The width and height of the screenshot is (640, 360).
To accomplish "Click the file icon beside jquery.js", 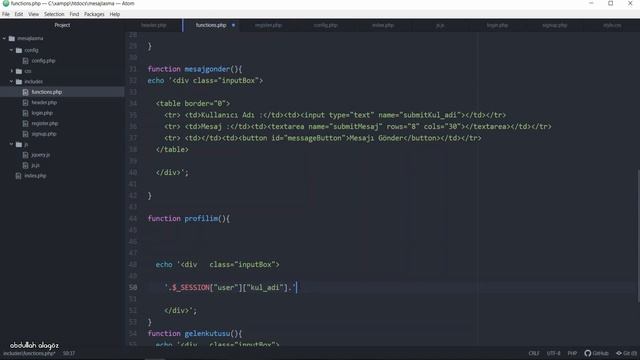I will (25, 155).
